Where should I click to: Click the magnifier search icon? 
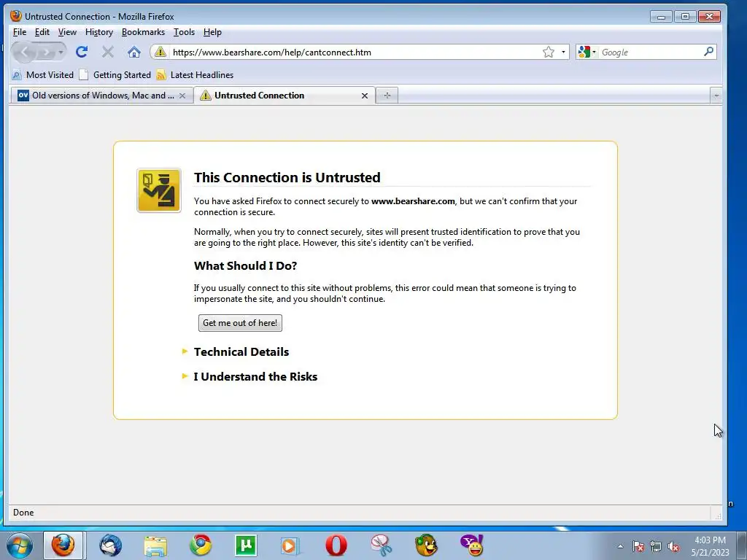coord(708,52)
